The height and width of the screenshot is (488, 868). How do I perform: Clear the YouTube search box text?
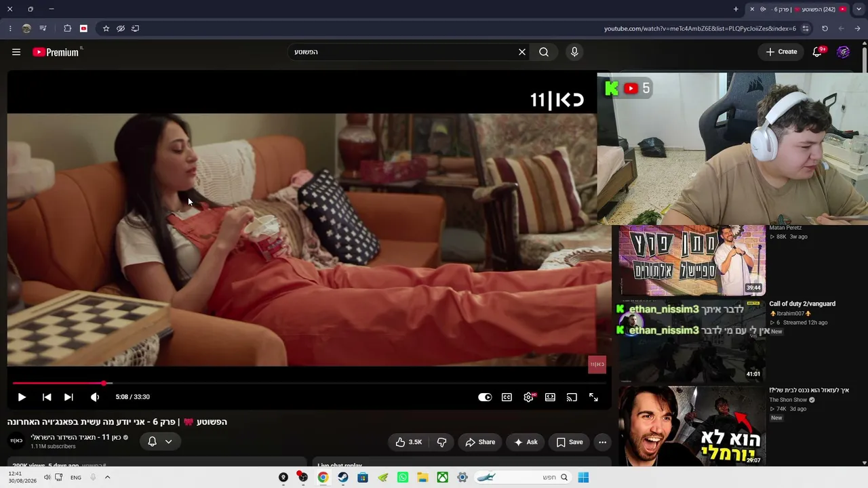(x=522, y=52)
